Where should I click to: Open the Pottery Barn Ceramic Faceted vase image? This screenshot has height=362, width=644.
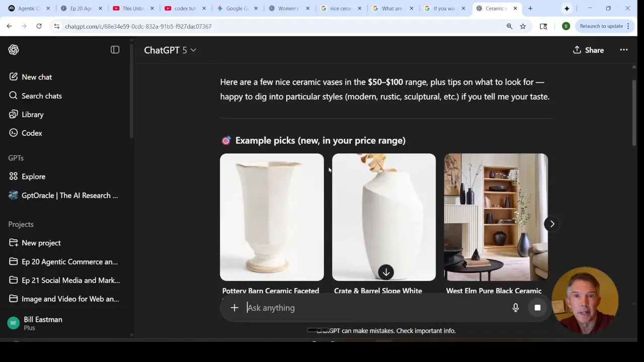pyautogui.click(x=272, y=217)
